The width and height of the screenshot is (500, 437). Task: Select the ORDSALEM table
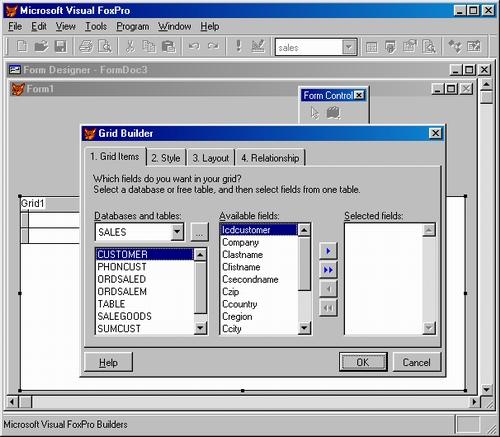pos(145,291)
